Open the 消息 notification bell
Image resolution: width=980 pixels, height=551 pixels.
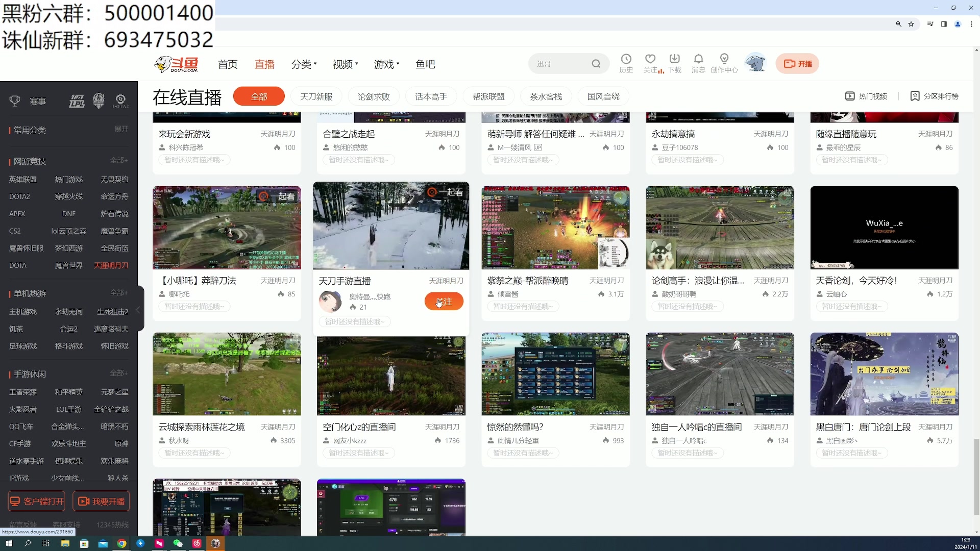[x=699, y=63]
